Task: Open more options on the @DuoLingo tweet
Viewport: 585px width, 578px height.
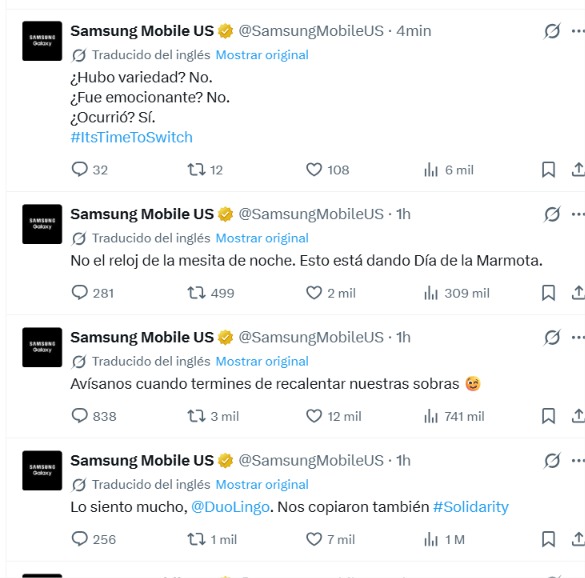Action: point(578,460)
